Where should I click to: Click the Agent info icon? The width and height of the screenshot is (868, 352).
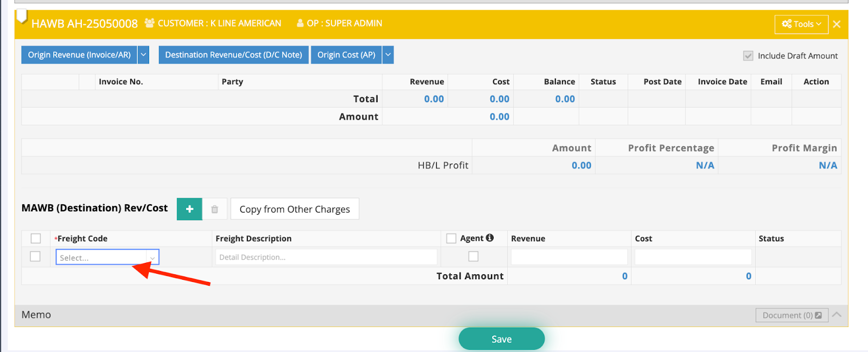[490, 238]
